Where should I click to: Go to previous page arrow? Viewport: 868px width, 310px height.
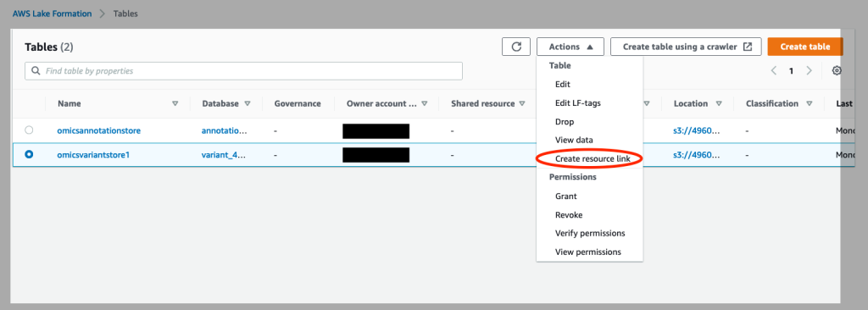pyautogui.click(x=774, y=71)
